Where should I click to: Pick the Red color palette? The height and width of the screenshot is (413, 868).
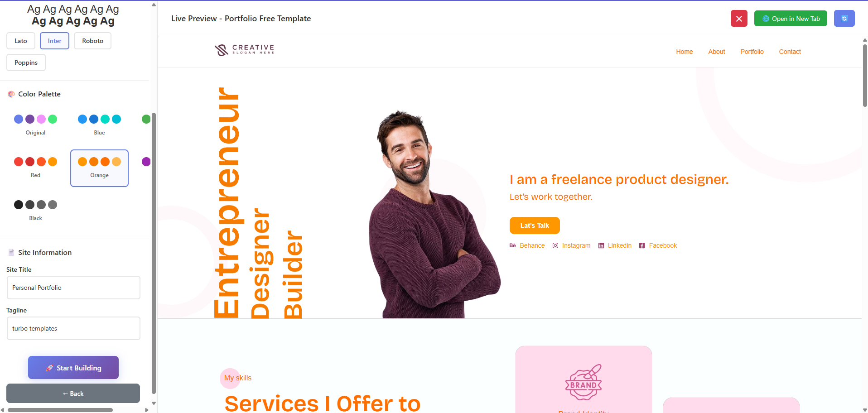tap(36, 167)
